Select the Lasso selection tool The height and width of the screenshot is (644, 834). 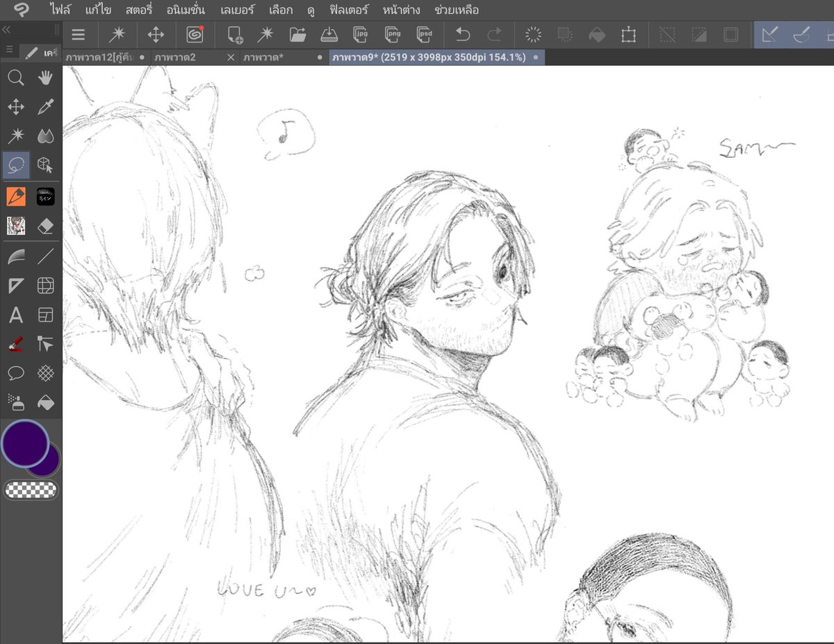[16, 165]
